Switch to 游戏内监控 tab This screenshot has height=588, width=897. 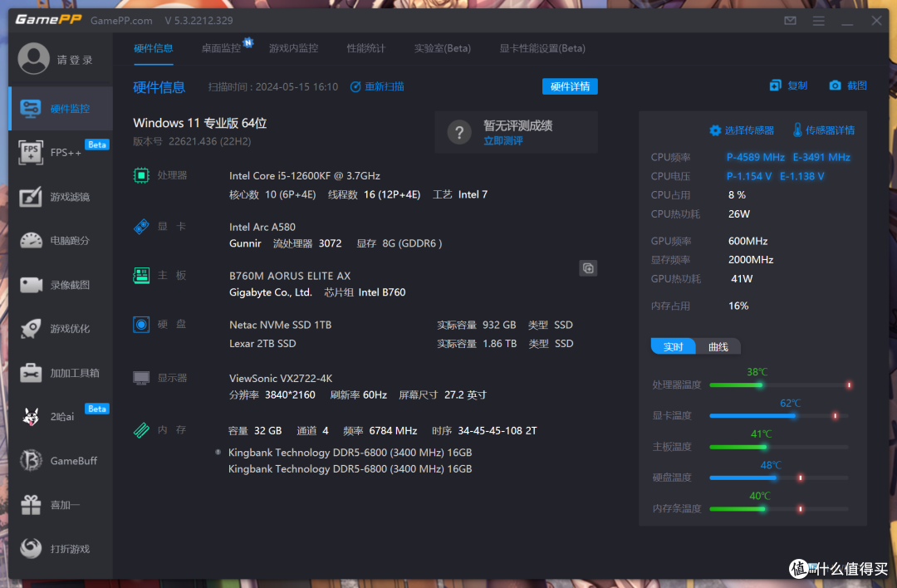(293, 48)
